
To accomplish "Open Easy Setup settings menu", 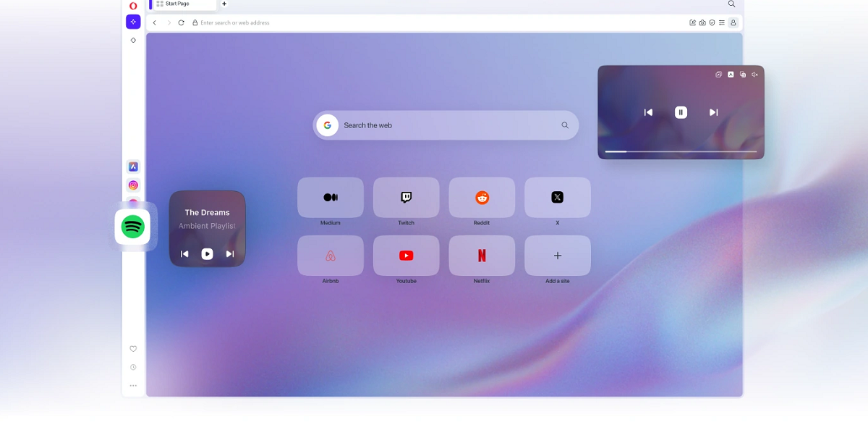I will pos(721,23).
